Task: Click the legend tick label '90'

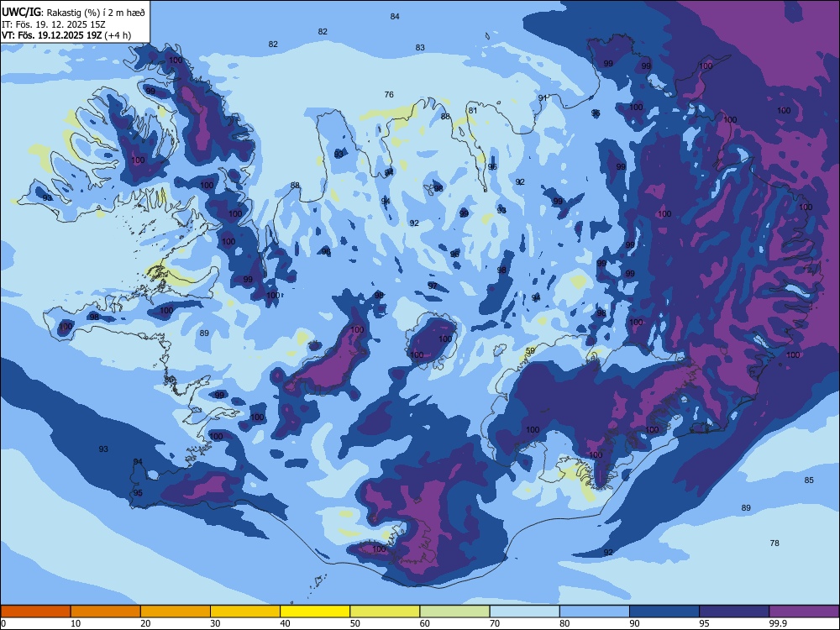Action: pyautogui.click(x=634, y=623)
